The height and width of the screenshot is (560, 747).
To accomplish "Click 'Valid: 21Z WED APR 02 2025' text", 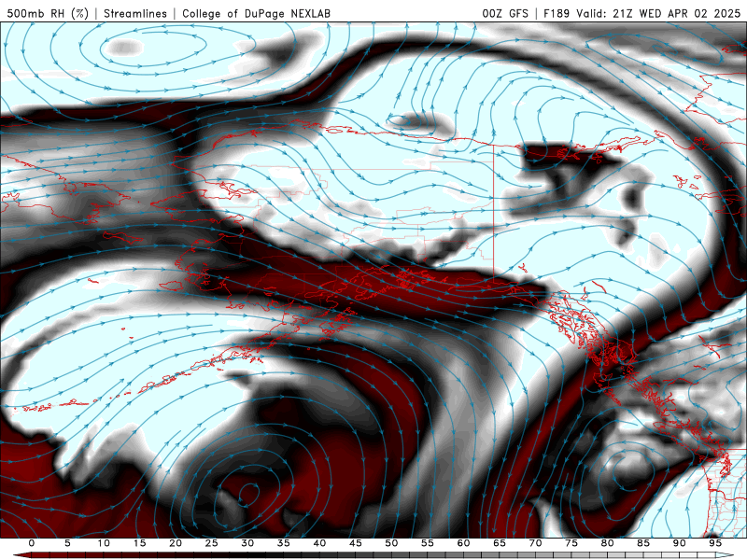I will point(658,13).
